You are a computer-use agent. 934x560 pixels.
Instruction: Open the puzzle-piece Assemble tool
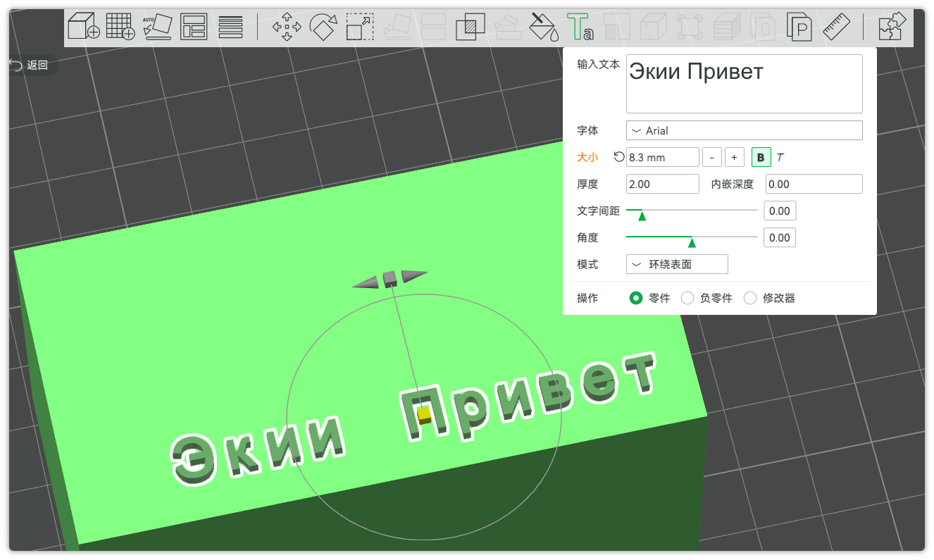point(891,27)
